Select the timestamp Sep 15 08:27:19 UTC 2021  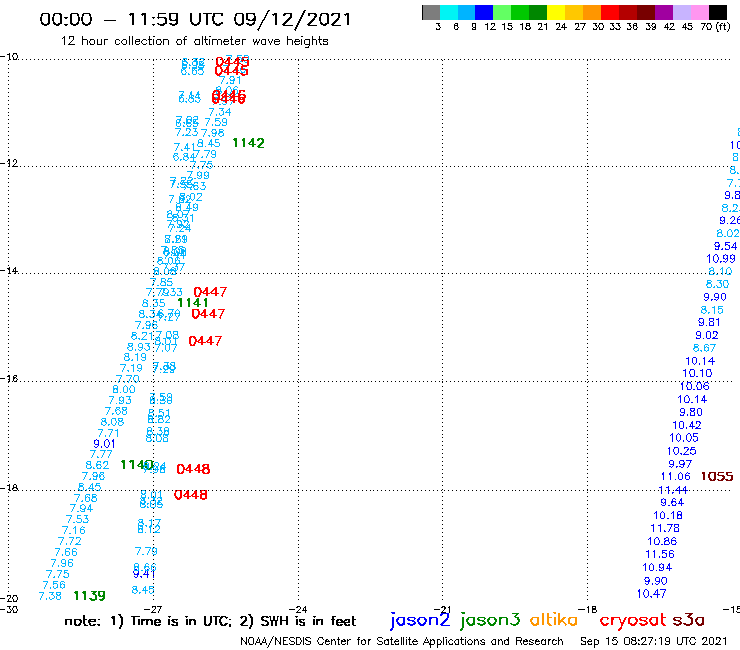coord(654,641)
